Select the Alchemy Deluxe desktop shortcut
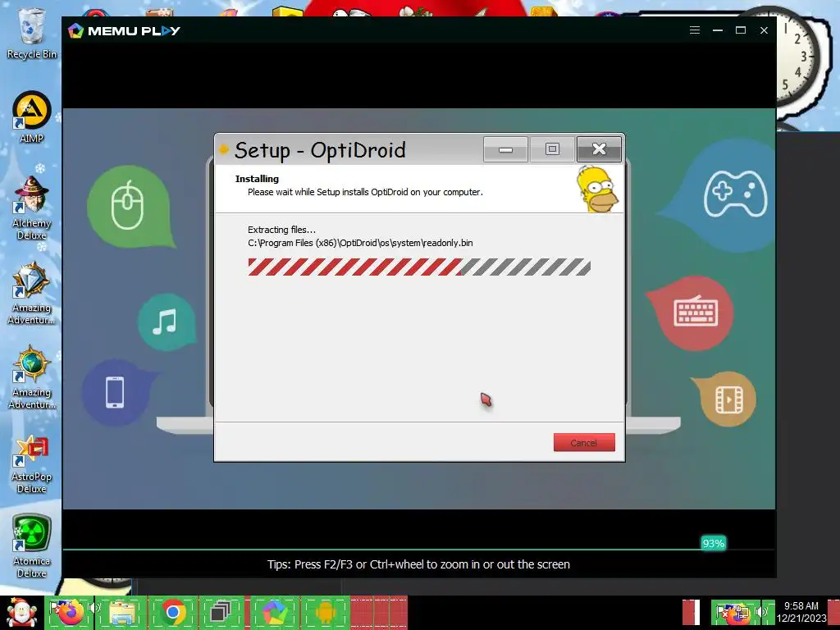The width and height of the screenshot is (840, 630). coord(32,208)
